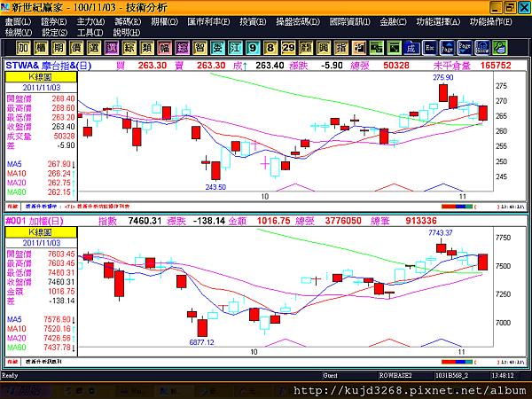Open the 開始 Start button
The image size is (532, 399).
(26, 391)
